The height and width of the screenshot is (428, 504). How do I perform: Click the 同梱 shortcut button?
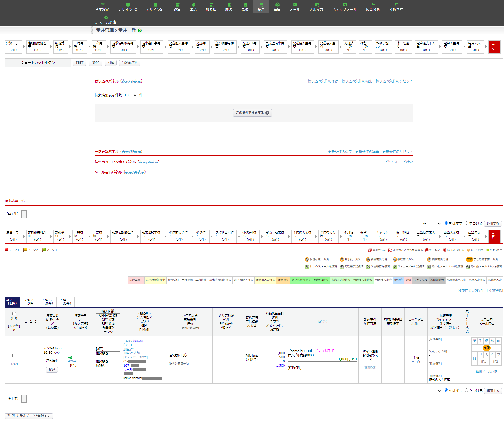[111, 63]
